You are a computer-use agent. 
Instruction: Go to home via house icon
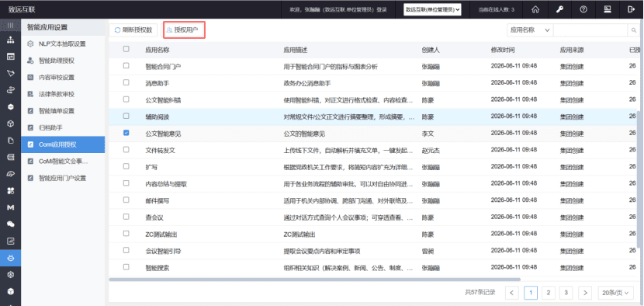coord(535,9)
